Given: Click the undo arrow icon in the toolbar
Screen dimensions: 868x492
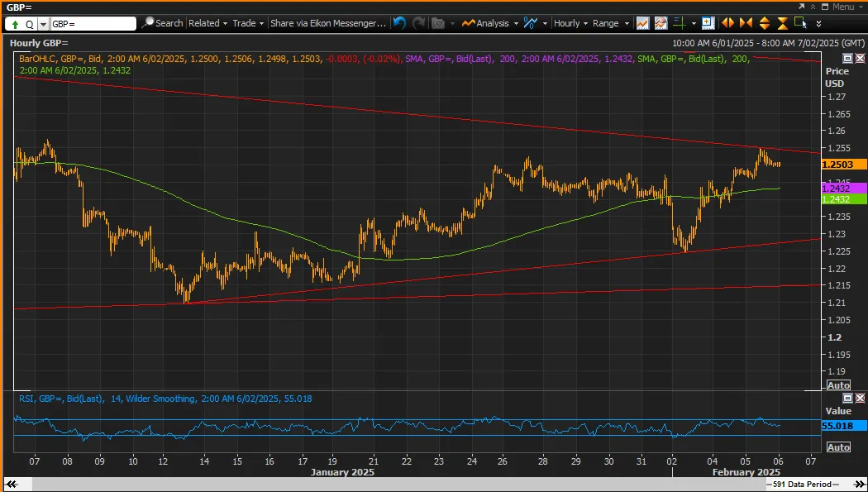Looking at the screenshot, I should 399,23.
